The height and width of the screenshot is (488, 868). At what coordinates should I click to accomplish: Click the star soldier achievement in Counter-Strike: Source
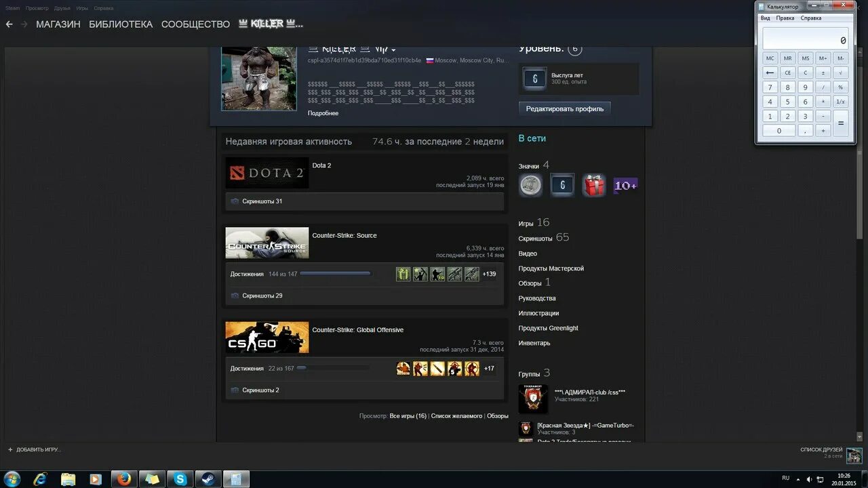pyautogui.click(x=420, y=274)
